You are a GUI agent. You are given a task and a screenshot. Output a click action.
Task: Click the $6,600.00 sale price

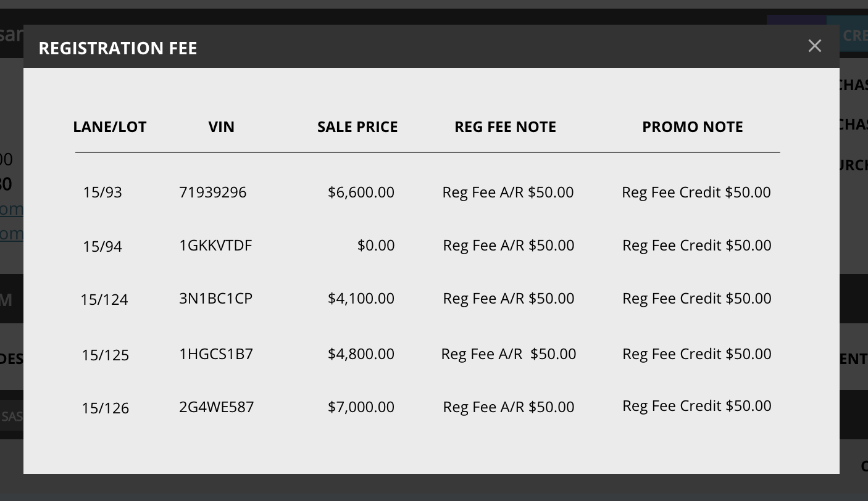(x=361, y=193)
